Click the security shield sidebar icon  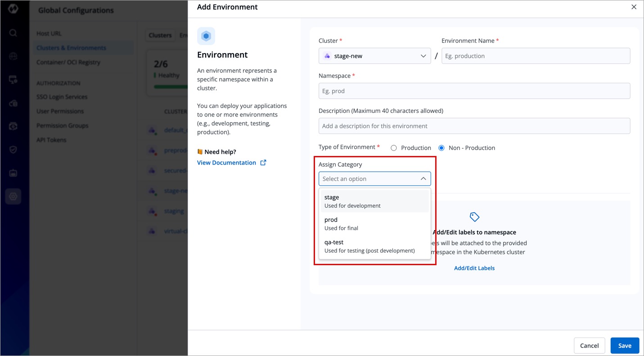coord(13,150)
